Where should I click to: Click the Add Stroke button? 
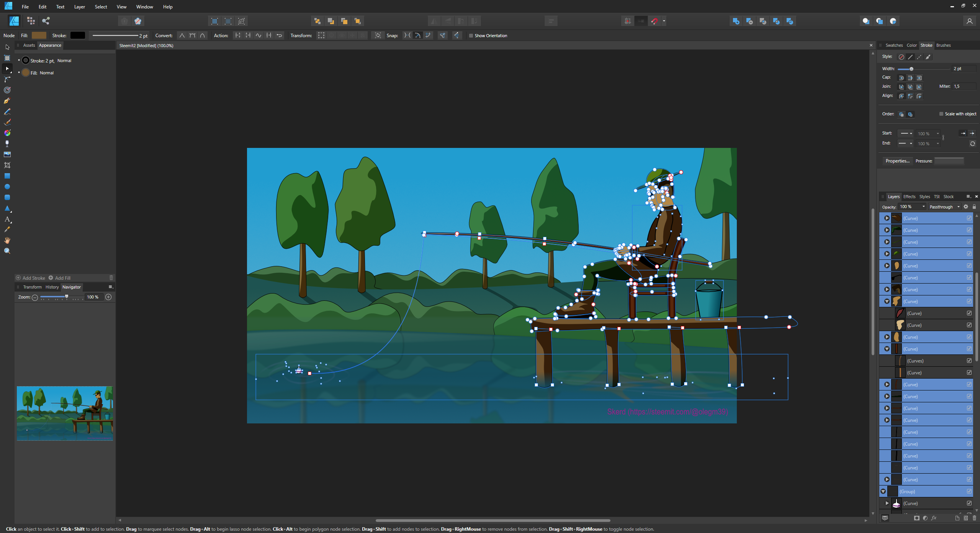[x=31, y=278]
